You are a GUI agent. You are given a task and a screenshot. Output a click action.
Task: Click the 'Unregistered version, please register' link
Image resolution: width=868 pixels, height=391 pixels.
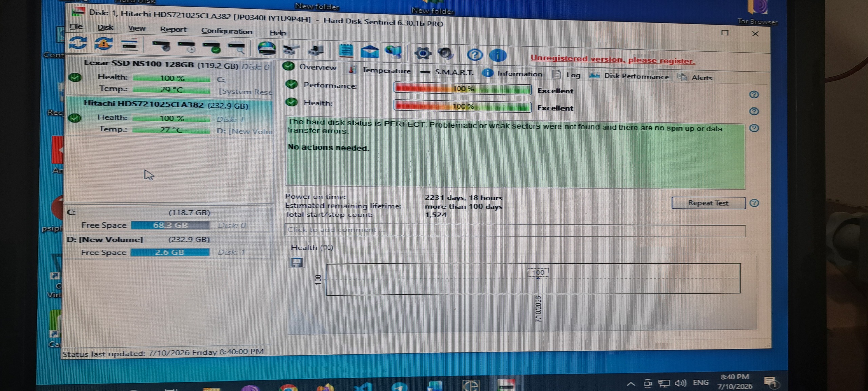613,60
